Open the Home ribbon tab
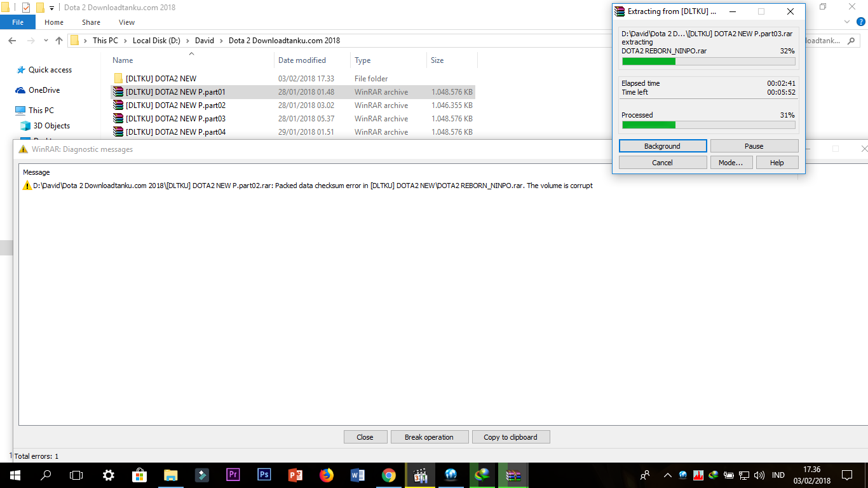The height and width of the screenshot is (488, 868). point(54,22)
